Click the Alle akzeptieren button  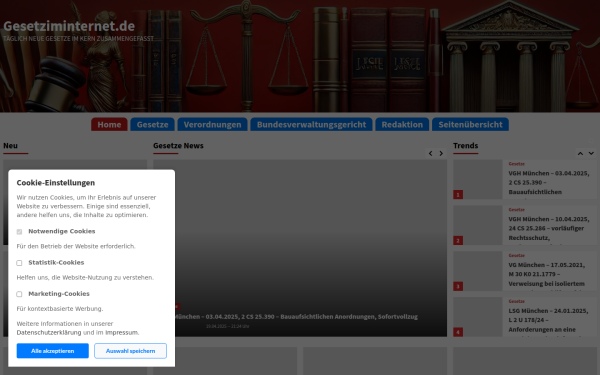52,351
